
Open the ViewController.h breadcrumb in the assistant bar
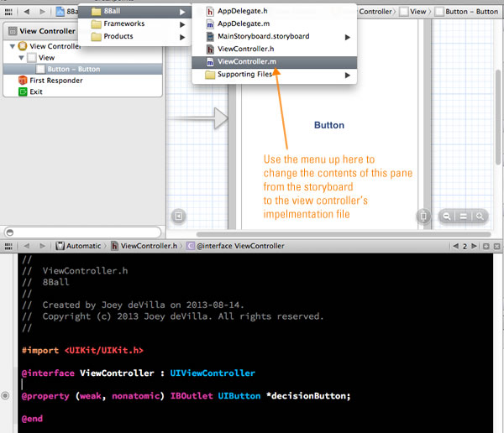144,246
